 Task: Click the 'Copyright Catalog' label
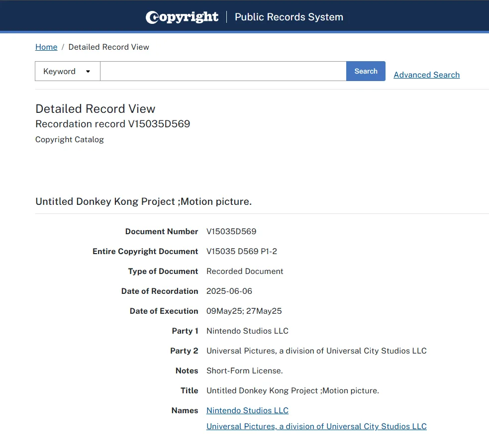(70, 140)
